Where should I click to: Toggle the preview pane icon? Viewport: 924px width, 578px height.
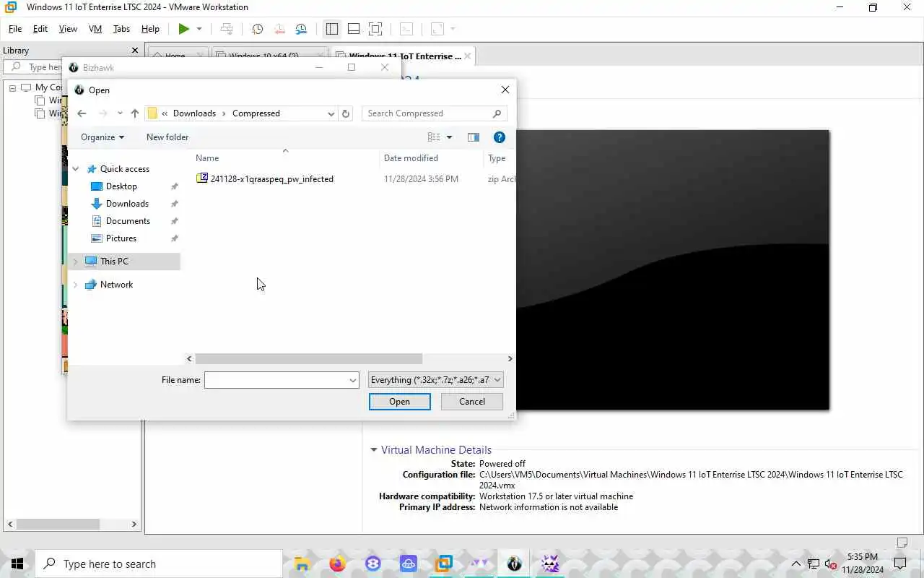coord(474,137)
